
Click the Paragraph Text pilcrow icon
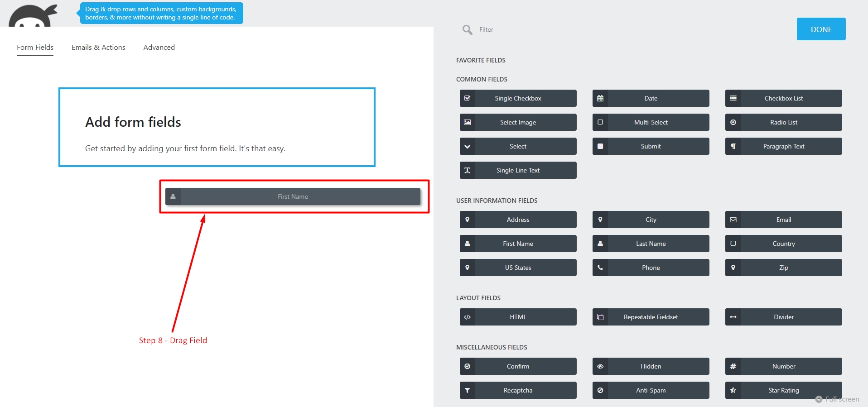[x=733, y=146]
